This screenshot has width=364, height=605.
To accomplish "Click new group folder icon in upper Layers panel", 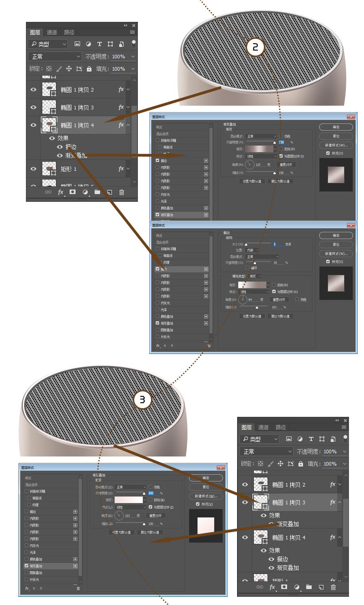I will 97,192.
